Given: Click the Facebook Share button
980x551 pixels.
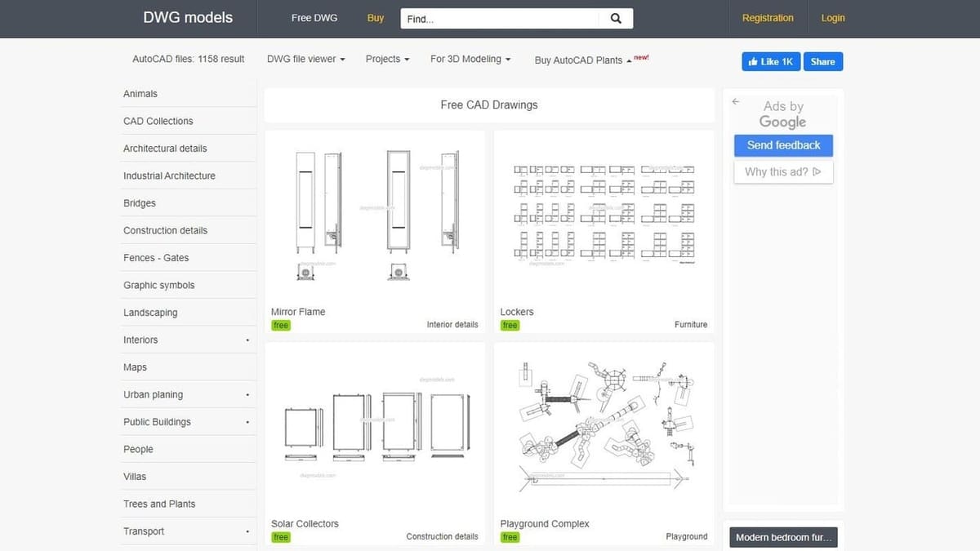Looking at the screenshot, I should click(x=823, y=62).
